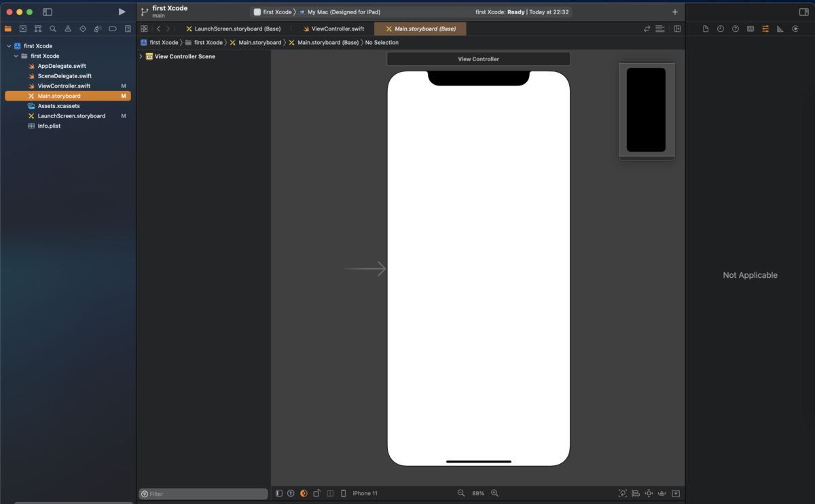Go forward in editor history
The height and width of the screenshot is (504, 815).
[168, 29]
